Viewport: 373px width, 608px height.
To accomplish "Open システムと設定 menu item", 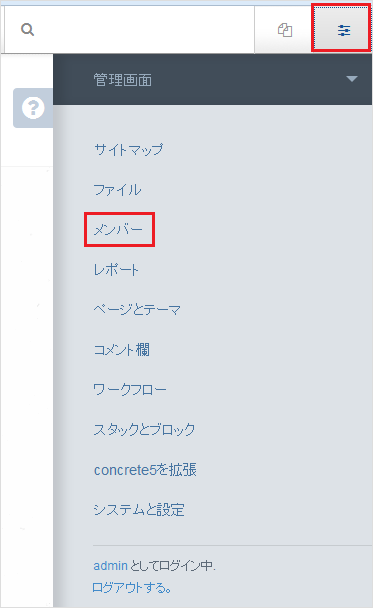I will tap(139, 510).
